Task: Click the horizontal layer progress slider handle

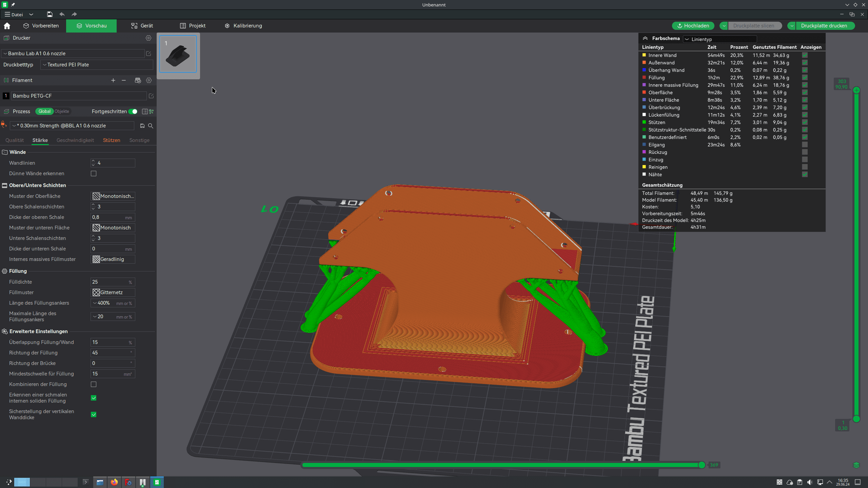Action: coord(702,465)
